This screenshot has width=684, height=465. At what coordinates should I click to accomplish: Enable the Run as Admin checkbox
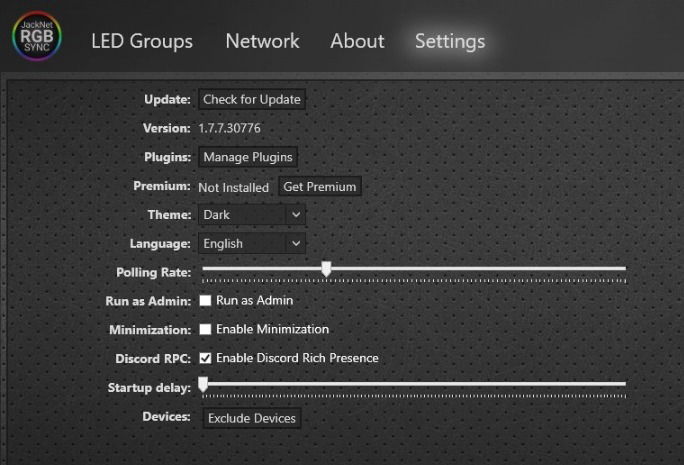[206, 300]
